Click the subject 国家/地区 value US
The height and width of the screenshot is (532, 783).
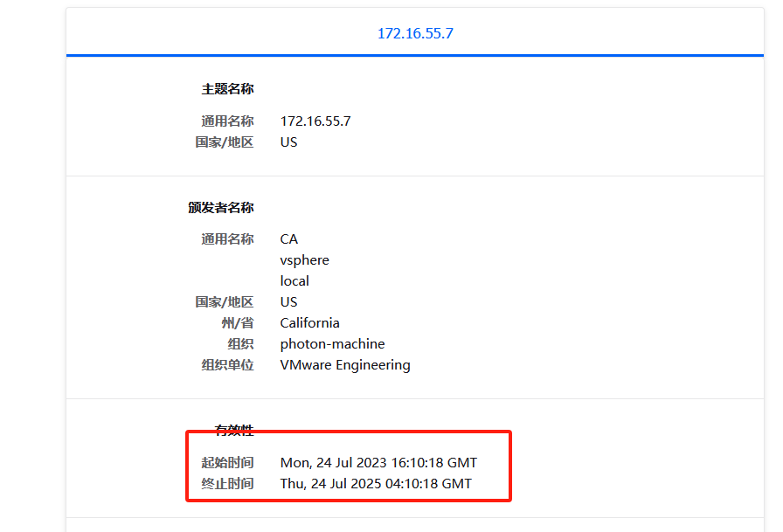pyautogui.click(x=288, y=142)
